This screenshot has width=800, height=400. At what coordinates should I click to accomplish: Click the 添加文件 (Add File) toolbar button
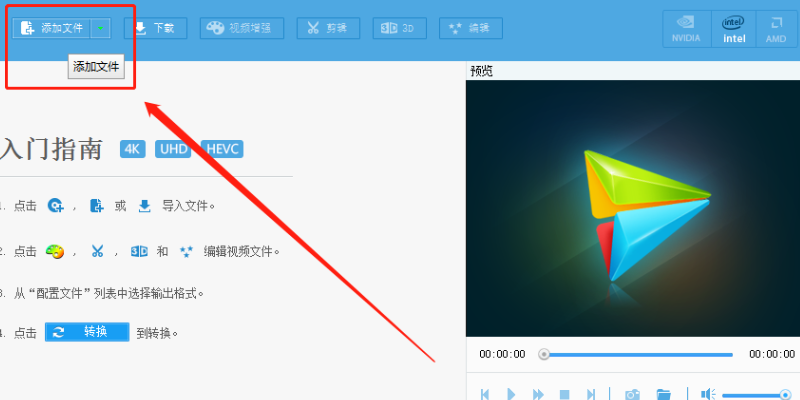coord(52,28)
